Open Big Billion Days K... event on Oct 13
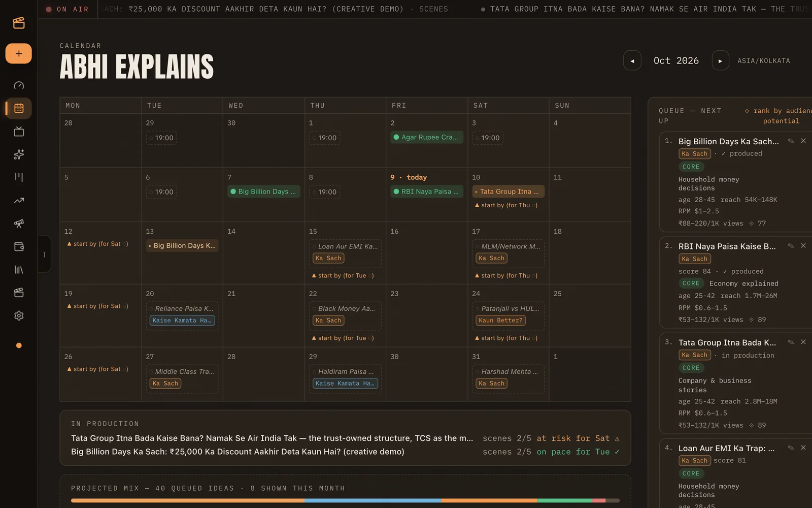812x508 pixels. (182, 245)
